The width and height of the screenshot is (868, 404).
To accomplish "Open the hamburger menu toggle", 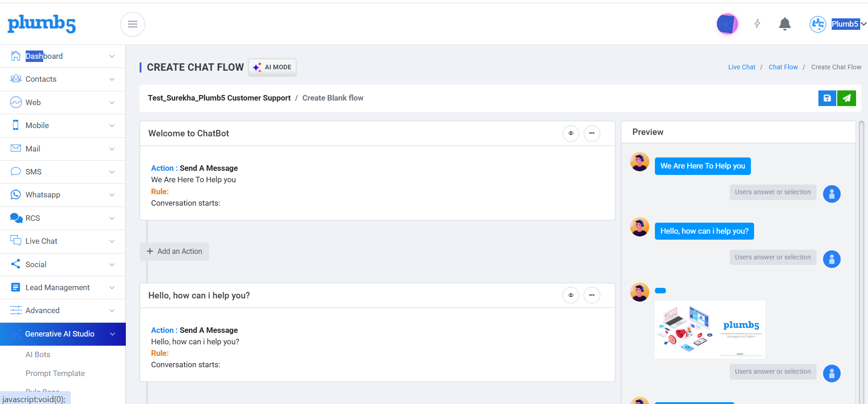I will [x=133, y=24].
